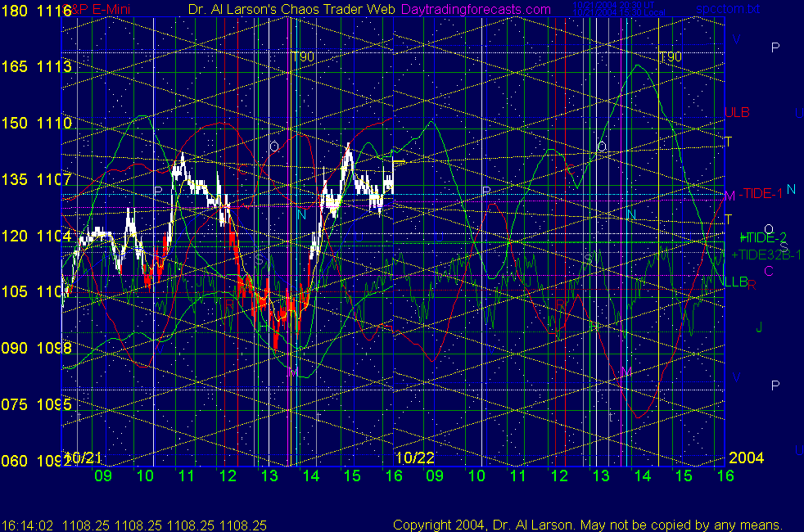Click the "10/22" date label on the chart

click(415, 458)
